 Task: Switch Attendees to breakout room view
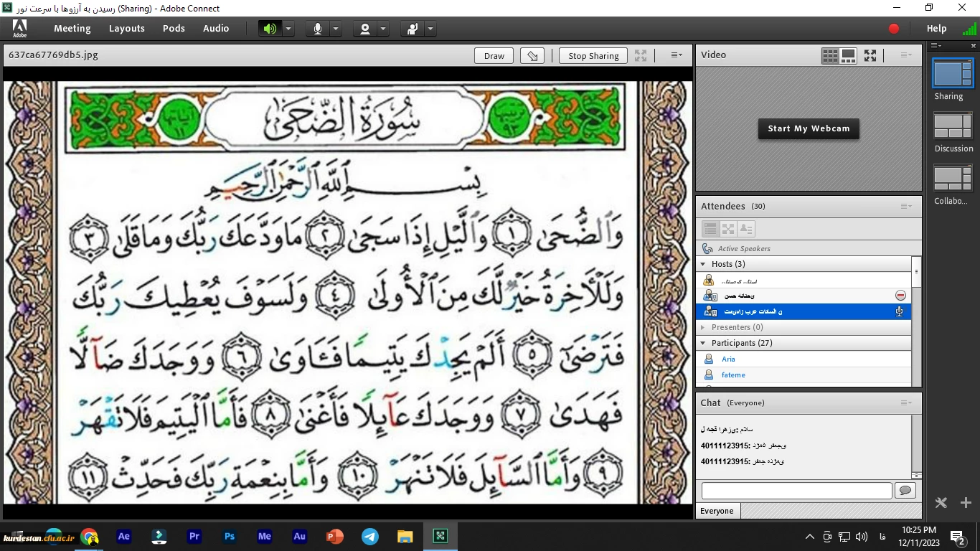[728, 229]
